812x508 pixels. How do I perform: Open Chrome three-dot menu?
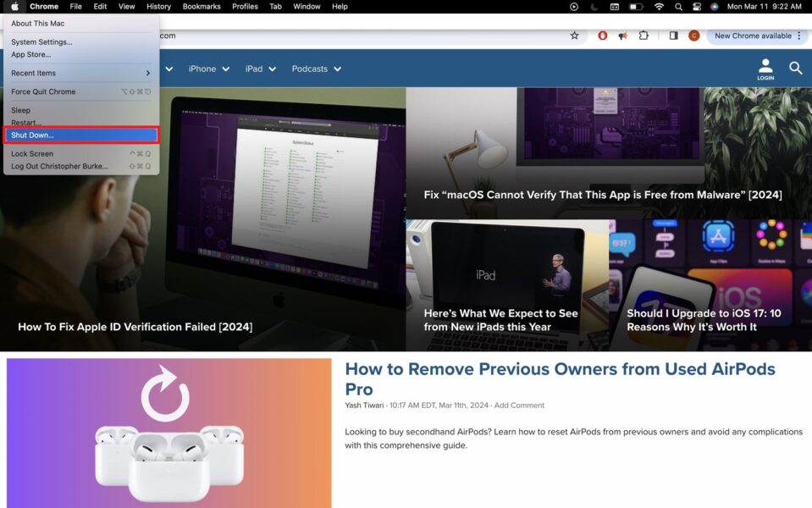[798, 36]
